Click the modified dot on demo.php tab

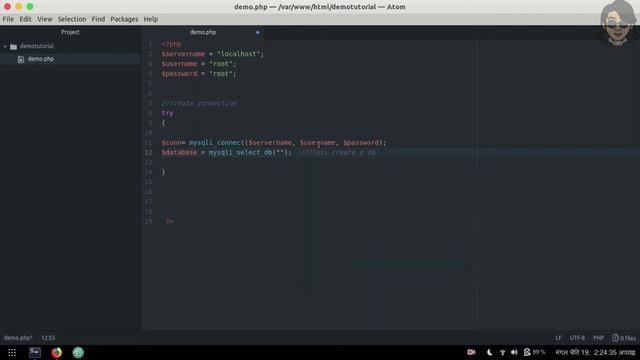point(258,32)
